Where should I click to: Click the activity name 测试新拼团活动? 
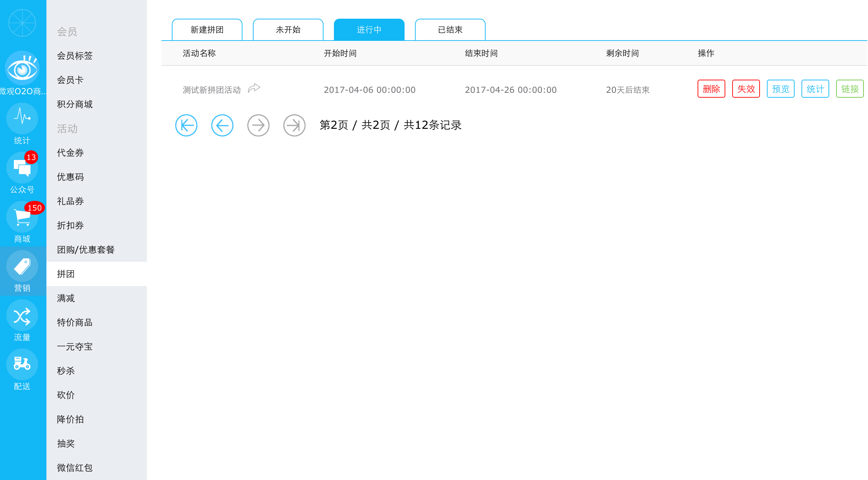coord(212,90)
